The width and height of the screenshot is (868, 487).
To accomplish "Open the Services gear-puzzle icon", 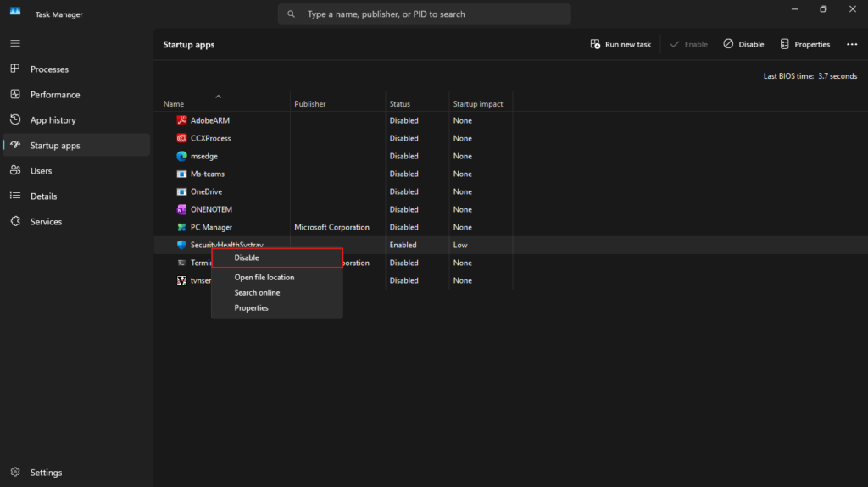I will [x=15, y=221].
